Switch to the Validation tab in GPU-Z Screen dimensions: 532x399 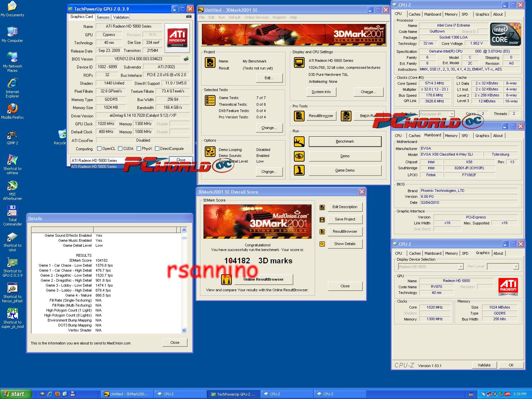point(121,17)
